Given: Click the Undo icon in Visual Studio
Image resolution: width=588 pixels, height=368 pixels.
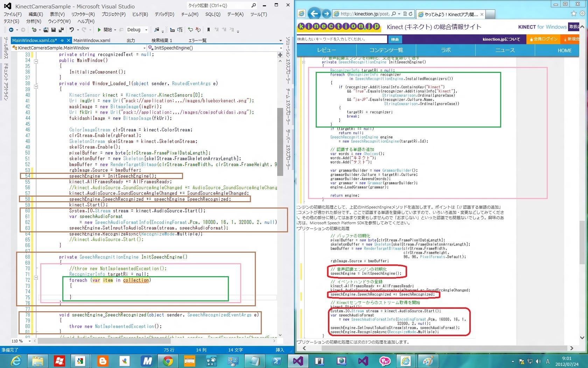Looking at the screenshot, I should 72,30.
